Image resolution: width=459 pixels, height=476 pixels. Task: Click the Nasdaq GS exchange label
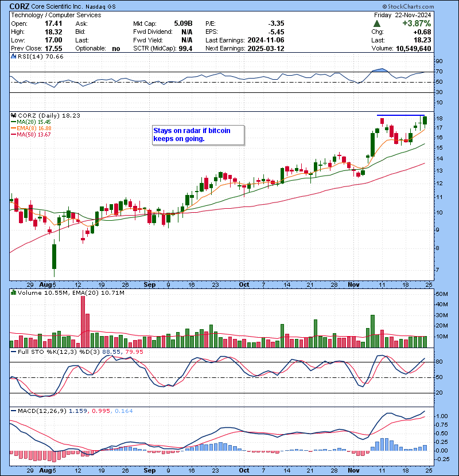click(100, 7)
